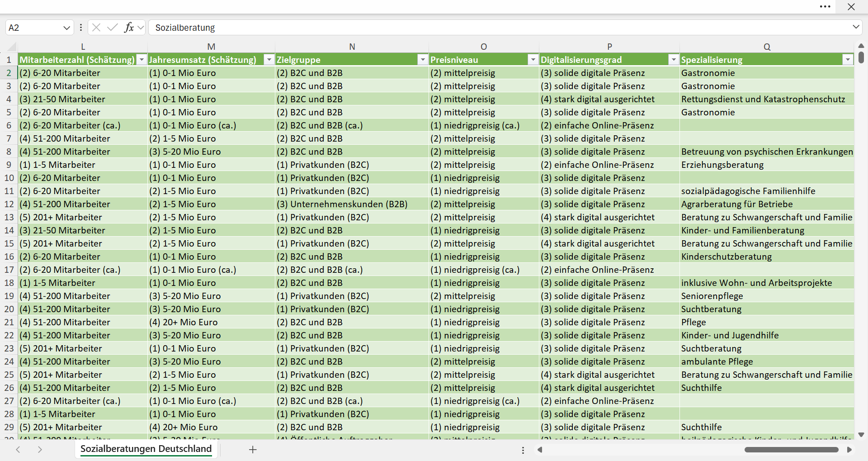Click the cancel formula entry X icon
868x461 pixels.
pos(96,28)
